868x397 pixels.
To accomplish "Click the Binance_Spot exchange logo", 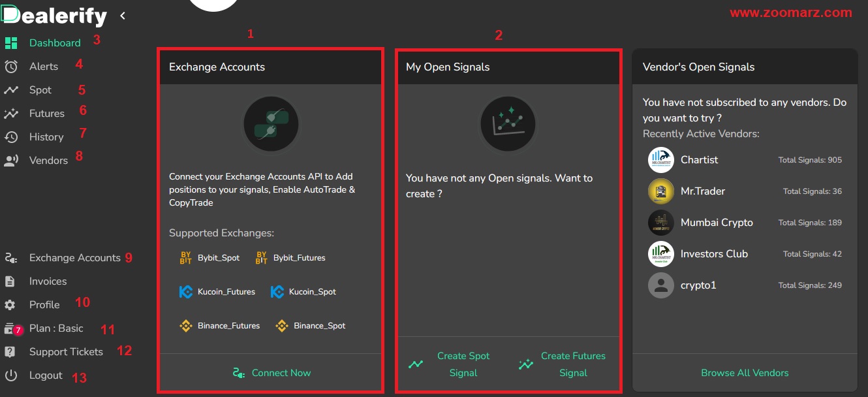I will pos(281,326).
